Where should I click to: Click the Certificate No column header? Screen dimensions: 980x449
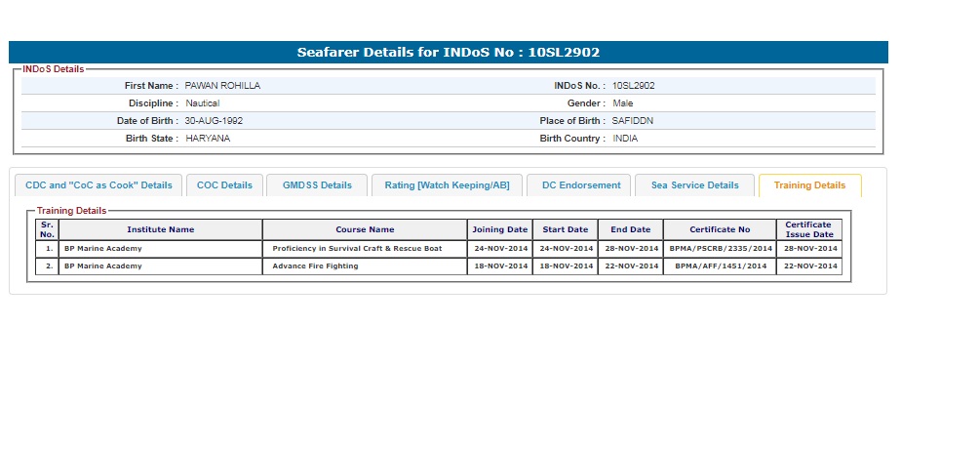720,229
